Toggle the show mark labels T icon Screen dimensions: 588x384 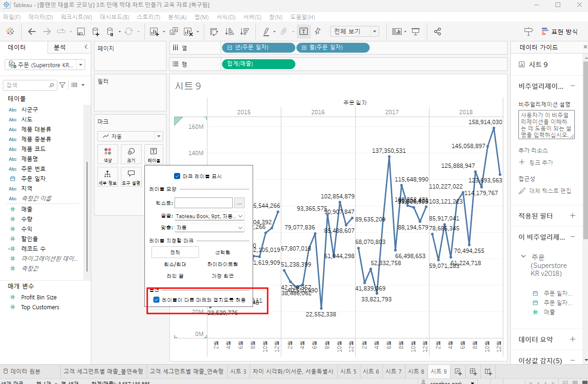click(303, 31)
